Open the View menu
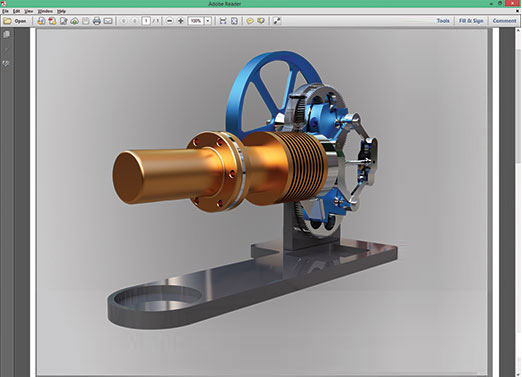Screen dimensions: 522x377 click(29, 11)
